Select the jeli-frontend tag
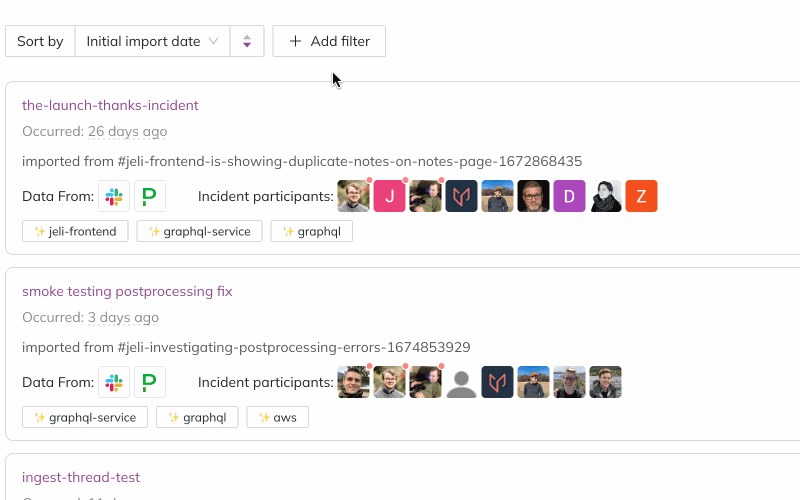800x500 pixels. tap(75, 232)
